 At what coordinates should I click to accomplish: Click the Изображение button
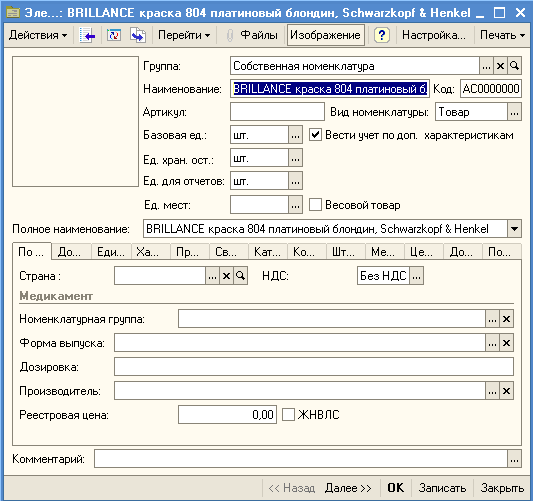[x=325, y=35]
